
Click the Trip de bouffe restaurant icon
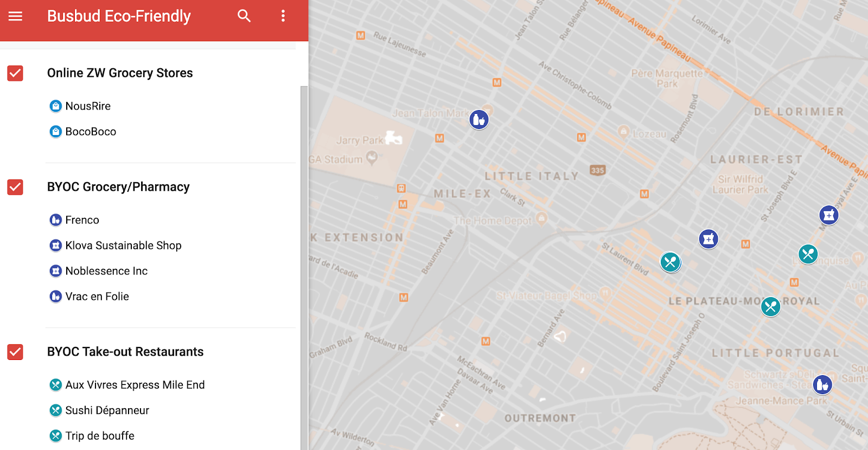tap(55, 436)
